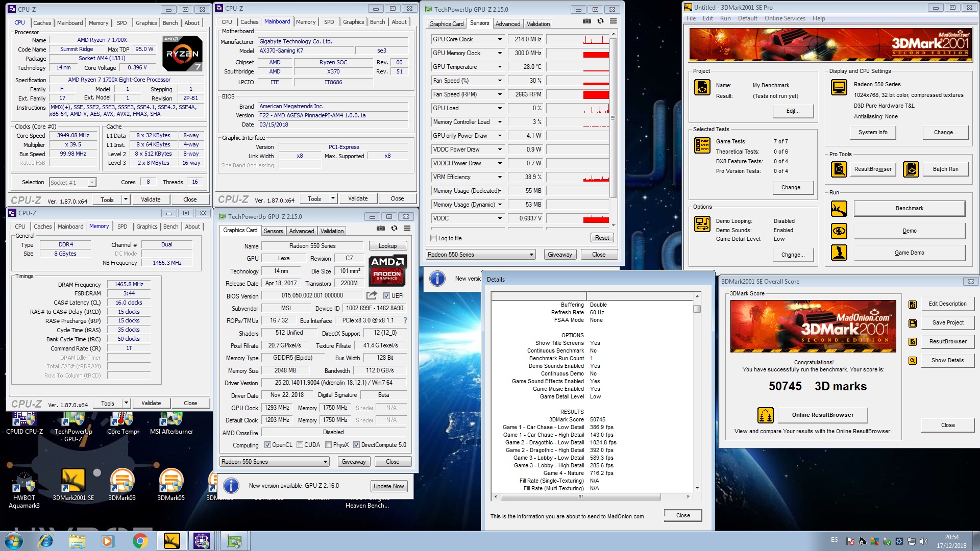980x551 pixels.
Task: Toggle the PhysX computing checkbox
Action: [328, 445]
